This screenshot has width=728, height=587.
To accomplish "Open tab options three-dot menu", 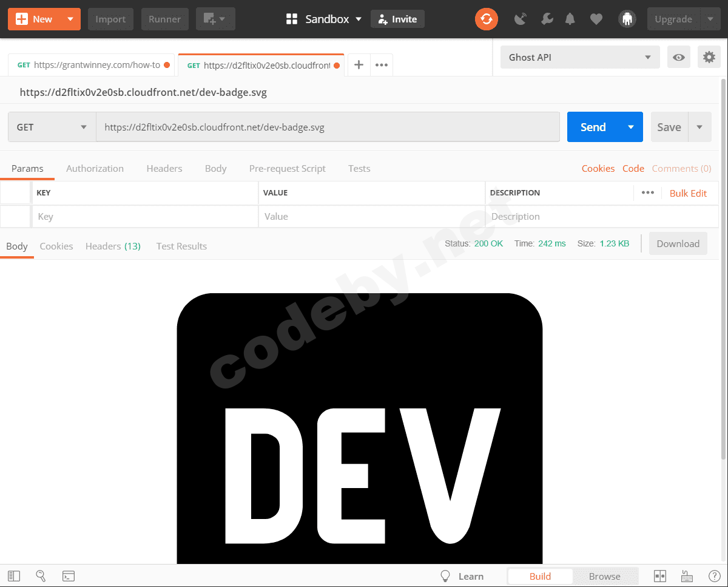I will coord(381,65).
